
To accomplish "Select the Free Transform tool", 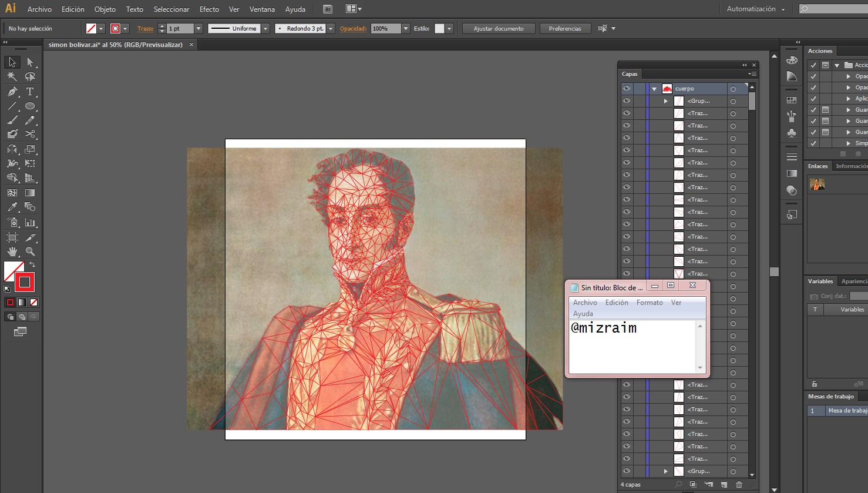I will point(30,163).
